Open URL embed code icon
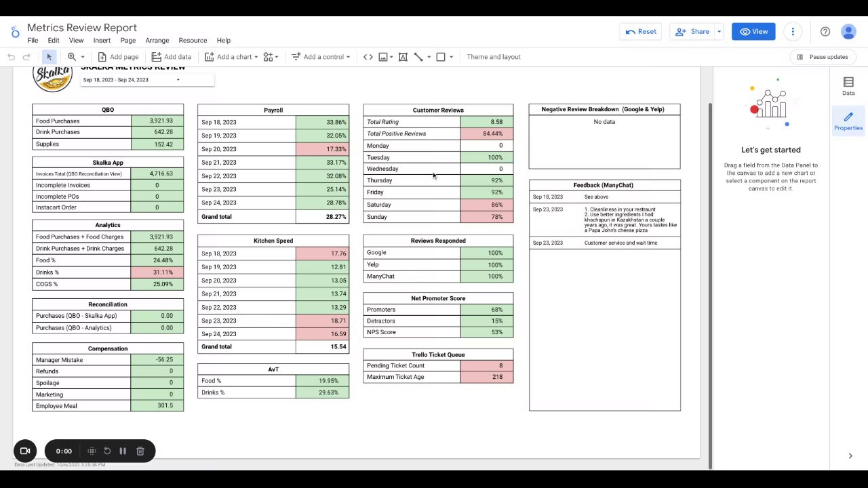The height and width of the screenshot is (488, 868). 368,57
